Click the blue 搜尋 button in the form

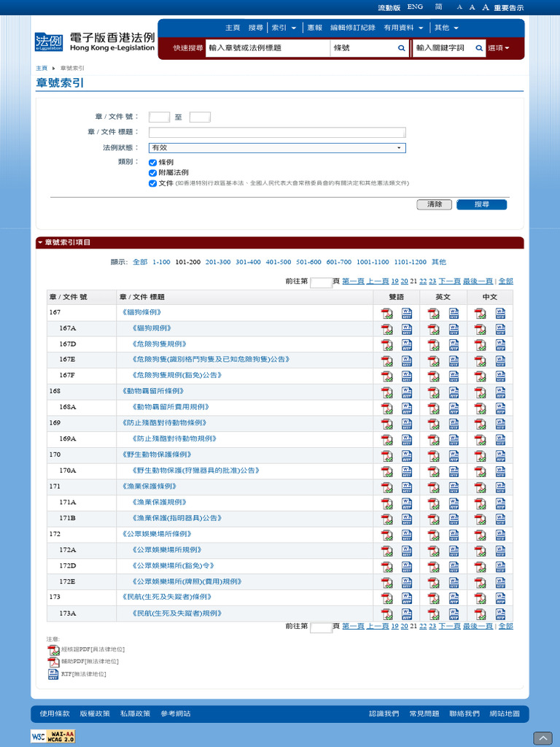481,204
